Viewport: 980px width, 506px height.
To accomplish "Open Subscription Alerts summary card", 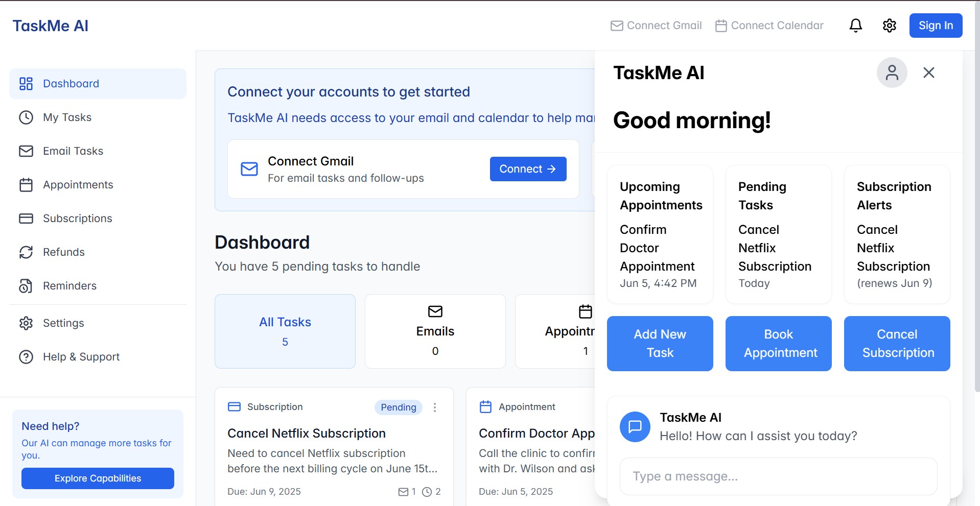I will pos(897,234).
